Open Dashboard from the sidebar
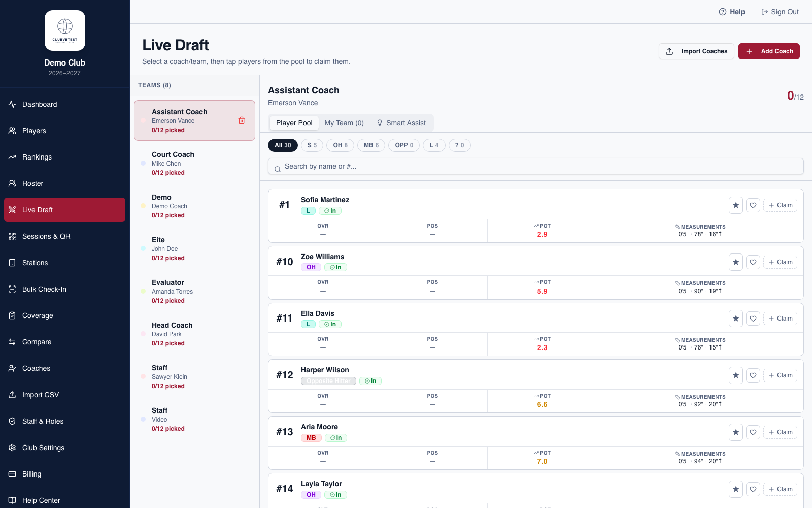Screen dimensions: 812x508 (64, 104)
